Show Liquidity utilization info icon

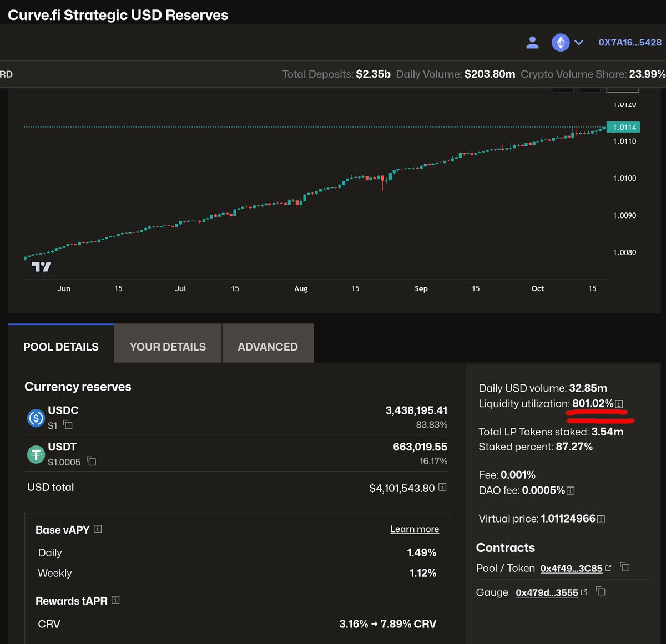pos(619,404)
